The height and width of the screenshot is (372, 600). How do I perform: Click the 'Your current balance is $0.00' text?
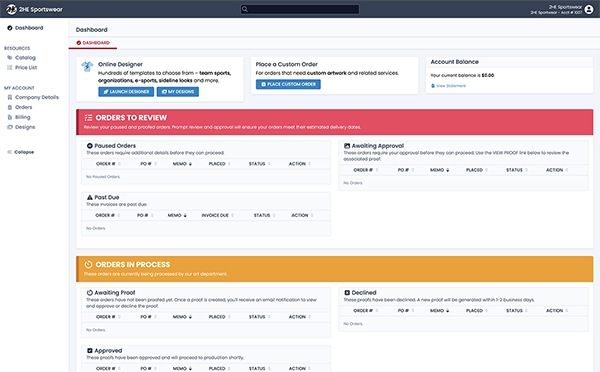point(462,75)
